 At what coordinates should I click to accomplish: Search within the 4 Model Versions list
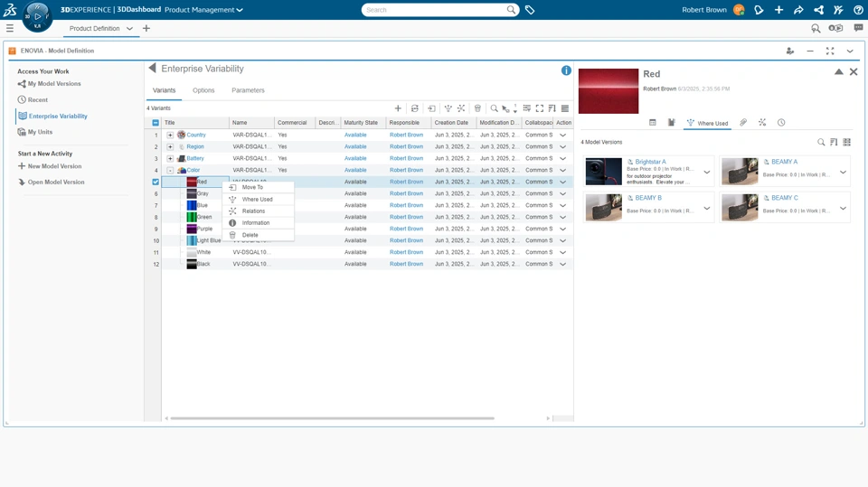click(x=821, y=142)
